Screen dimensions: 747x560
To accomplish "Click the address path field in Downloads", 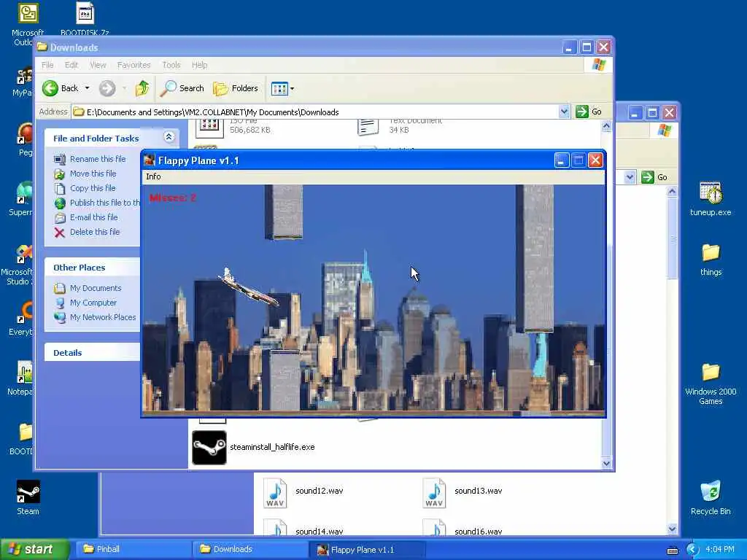I will 315,112.
